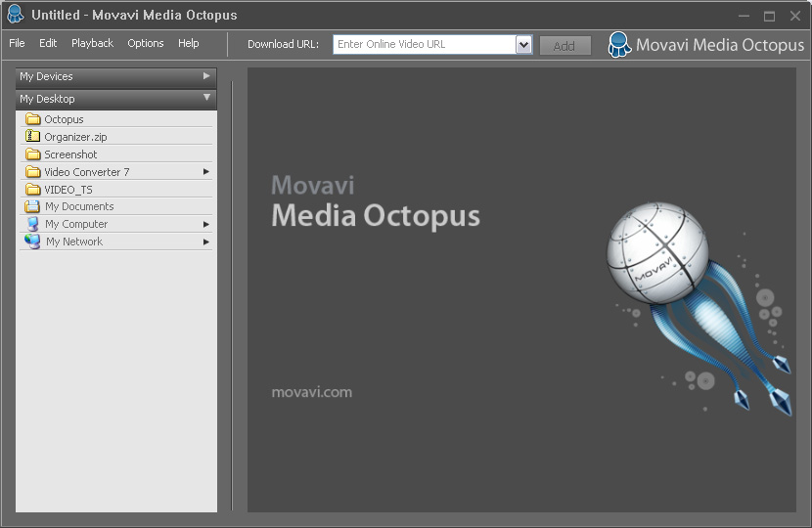This screenshot has height=528, width=812.
Task: Click the Octopus folder icon
Action: (x=33, y=119)
